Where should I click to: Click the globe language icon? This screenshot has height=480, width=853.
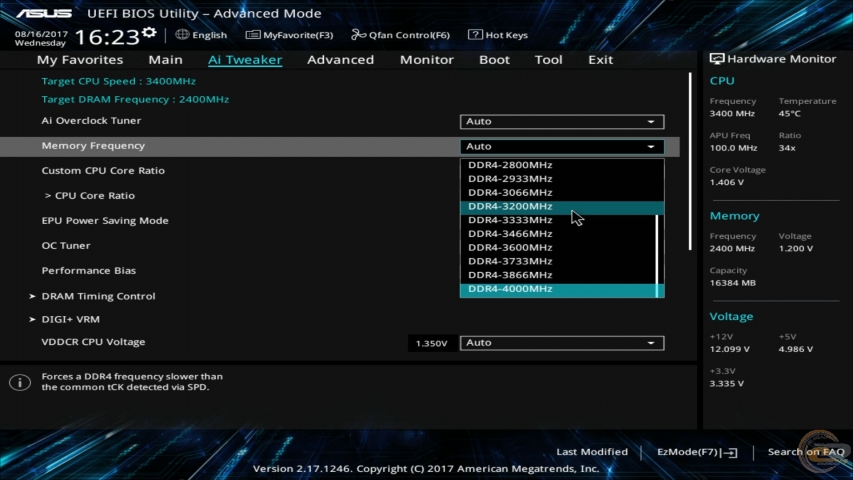(x=182, y=34)
